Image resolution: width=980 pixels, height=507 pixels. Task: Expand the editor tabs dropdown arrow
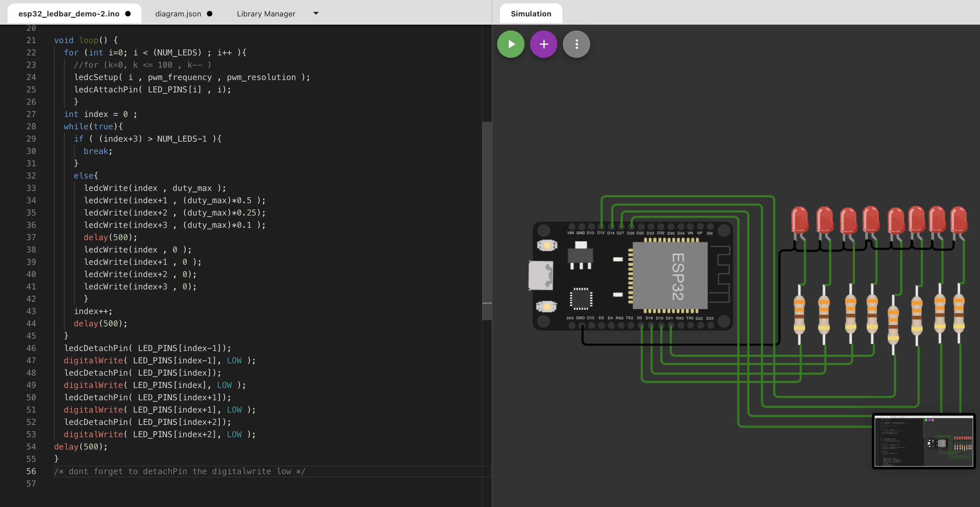316,13
